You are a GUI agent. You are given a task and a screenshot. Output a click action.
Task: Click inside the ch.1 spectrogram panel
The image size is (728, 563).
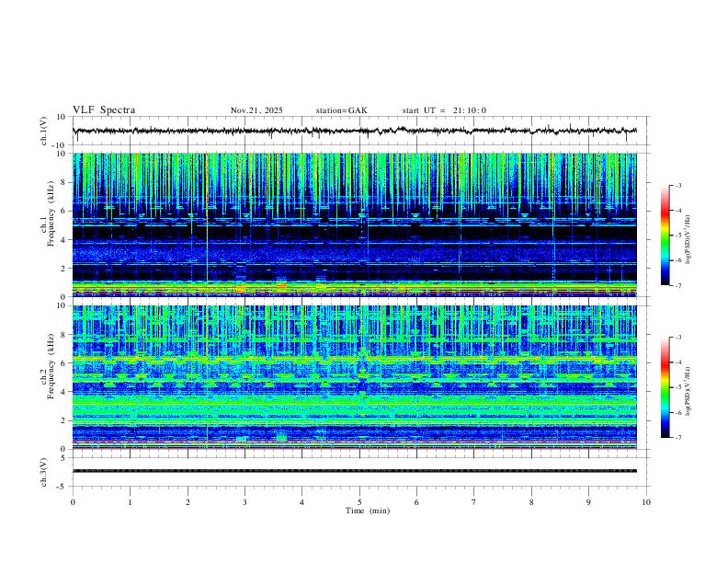355,224
